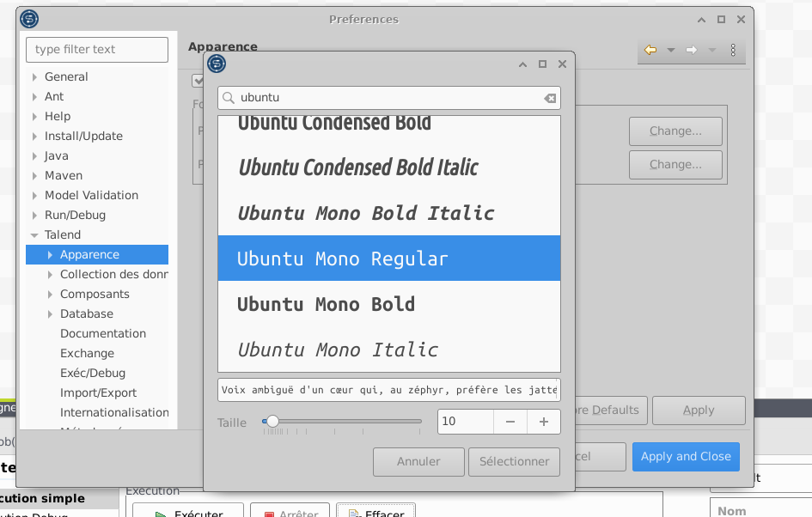This screenshot has width=812, height=517.
Task: Select Import/Export in the preferences tree
Action: click(x=99, y=392)
